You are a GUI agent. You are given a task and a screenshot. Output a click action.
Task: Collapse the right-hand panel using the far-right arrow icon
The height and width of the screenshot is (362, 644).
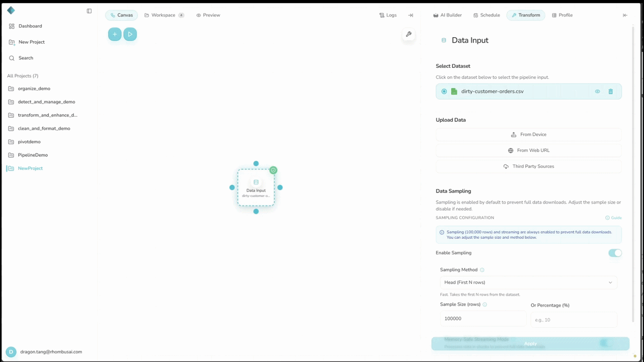click(625, 15)
